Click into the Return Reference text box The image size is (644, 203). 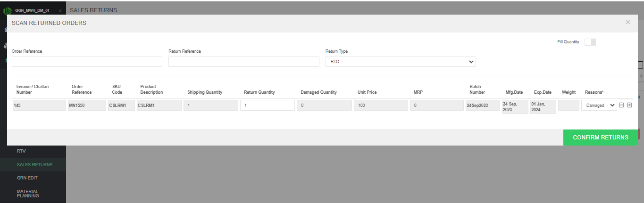(x=243, y=62)
